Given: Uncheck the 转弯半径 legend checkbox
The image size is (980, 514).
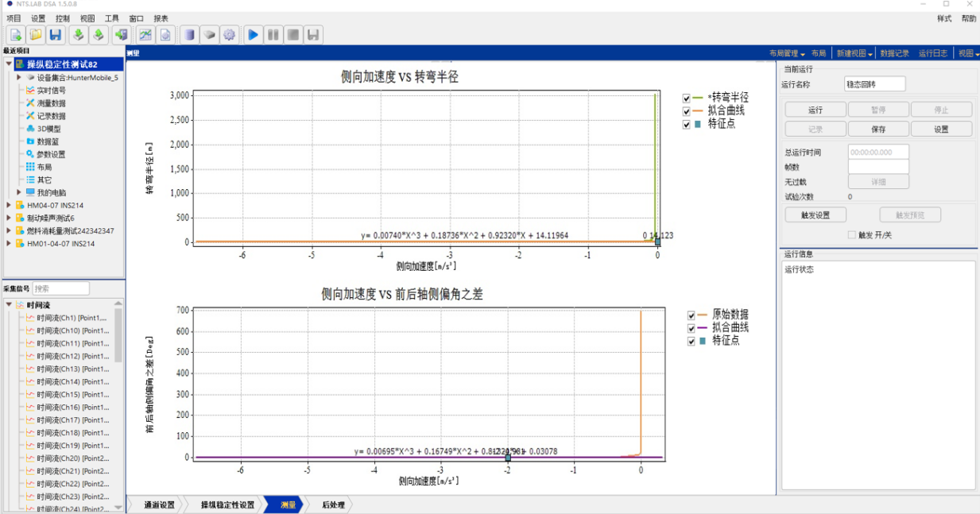Looking at the screenshot, I should pyautogui.click(x=687, y=98).
